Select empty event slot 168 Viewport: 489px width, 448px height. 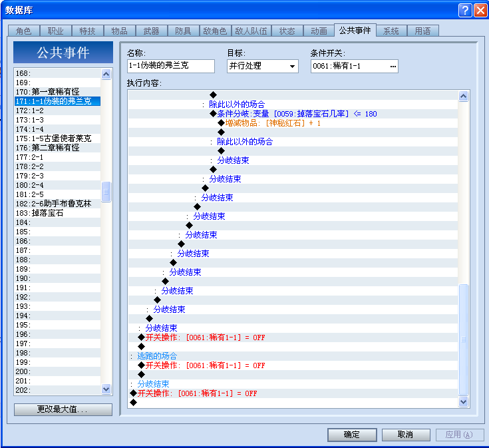57,73
